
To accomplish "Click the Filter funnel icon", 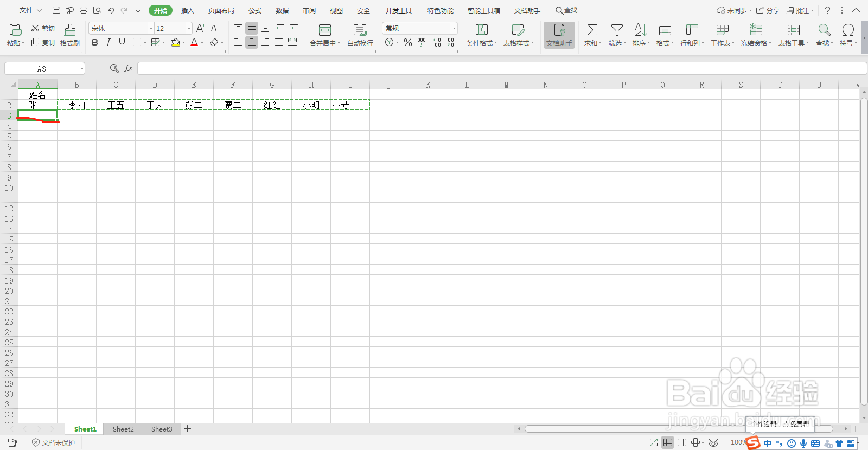I will pyautogui.click(x=617, y=30).
